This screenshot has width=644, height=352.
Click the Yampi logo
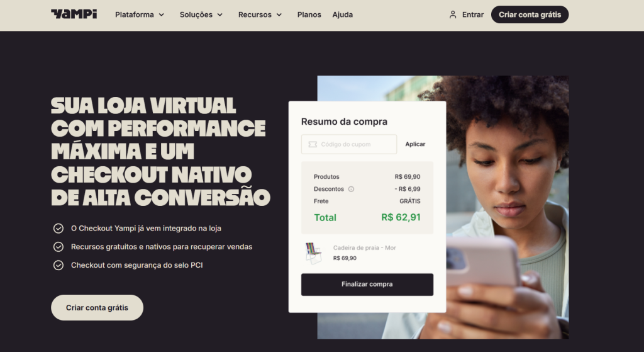[74, 14]
